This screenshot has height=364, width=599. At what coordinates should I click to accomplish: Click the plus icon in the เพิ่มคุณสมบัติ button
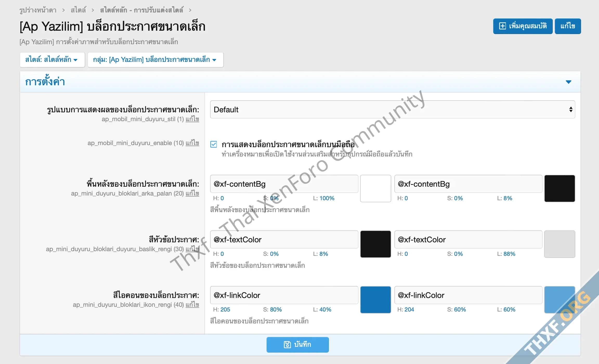point(503,26)
